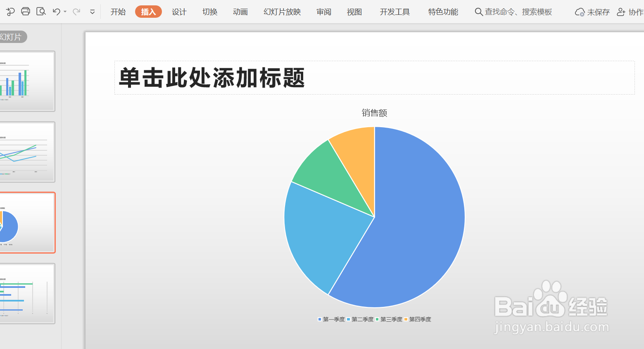Open print preview with magnifier-document icon
644x349 pixels.
pyautogui.click(x=41, y=12)
